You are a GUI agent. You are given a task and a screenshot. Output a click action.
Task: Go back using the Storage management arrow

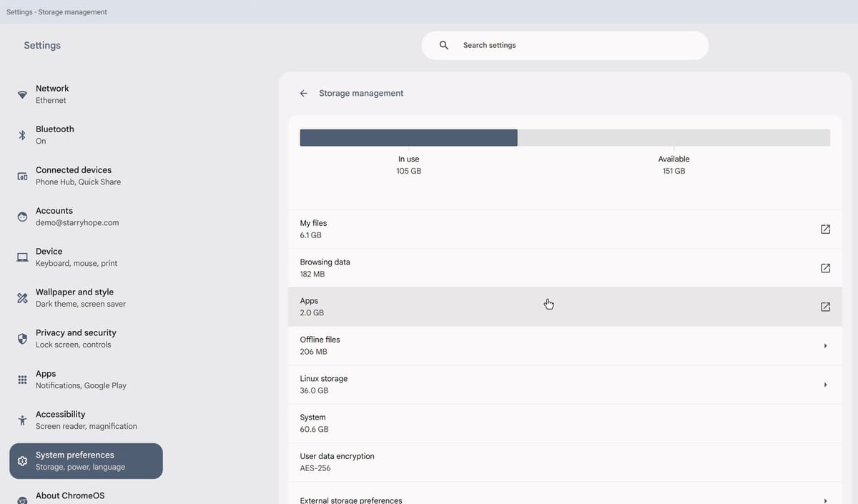pos(303,94)
